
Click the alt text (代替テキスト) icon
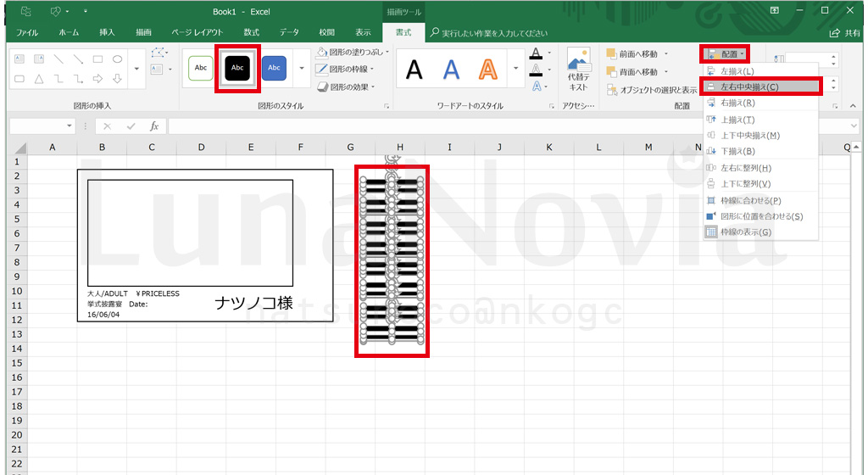pyautogui.click(x=578, y=70)
